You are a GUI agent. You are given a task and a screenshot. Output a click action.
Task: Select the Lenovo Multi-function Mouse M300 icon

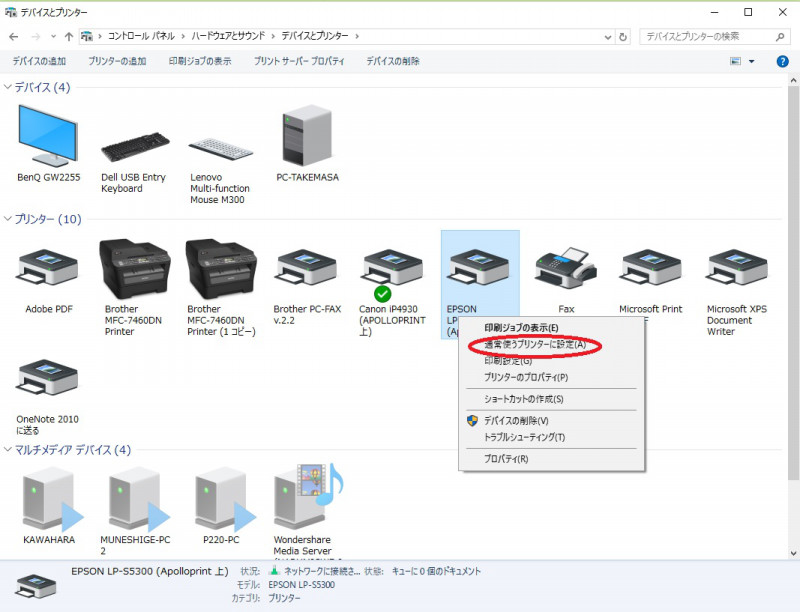(220, 148)
